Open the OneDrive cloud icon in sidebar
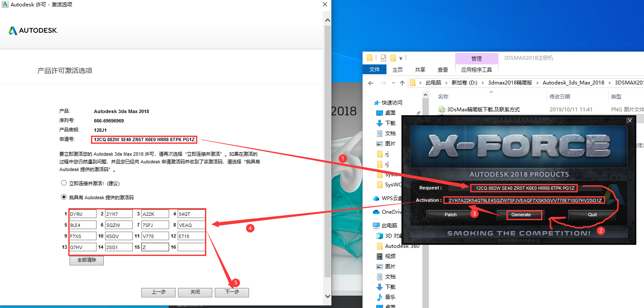This screenshot has height=308, width=644. 376,212
